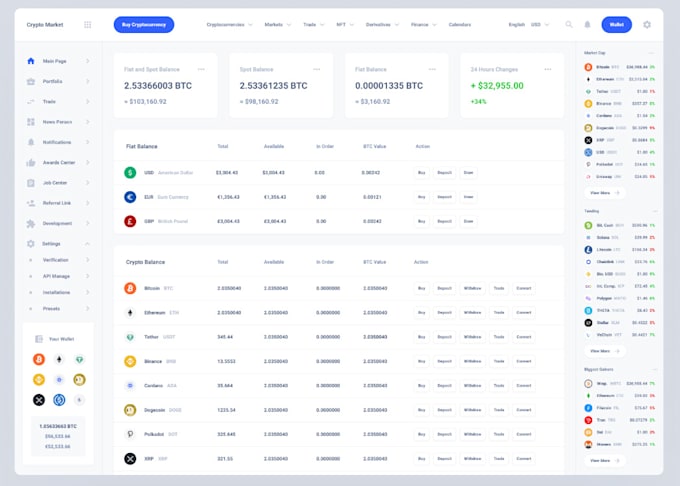This screenshot has height=486, width=680.
Task: Open the notification bell in top bar
Action: point(587,25)
